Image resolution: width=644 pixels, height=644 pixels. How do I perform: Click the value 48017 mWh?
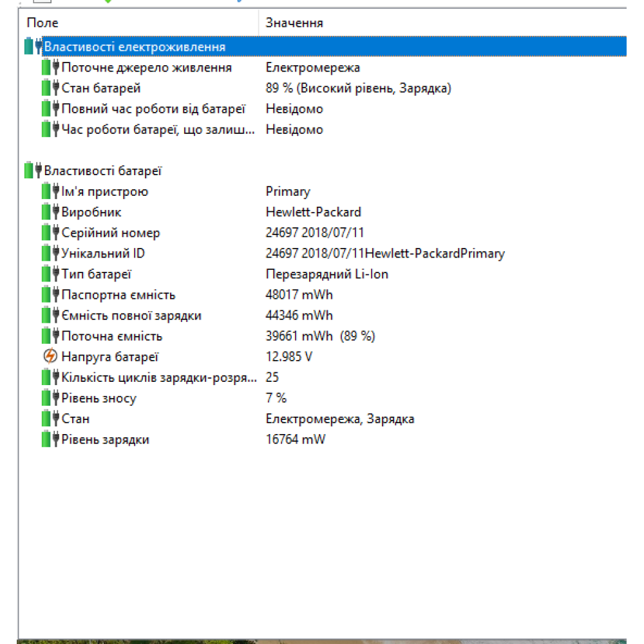pos(299,294)
